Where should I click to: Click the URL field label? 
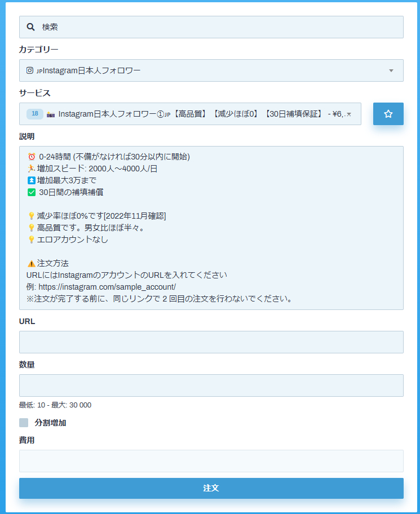(x=27, y=322)
